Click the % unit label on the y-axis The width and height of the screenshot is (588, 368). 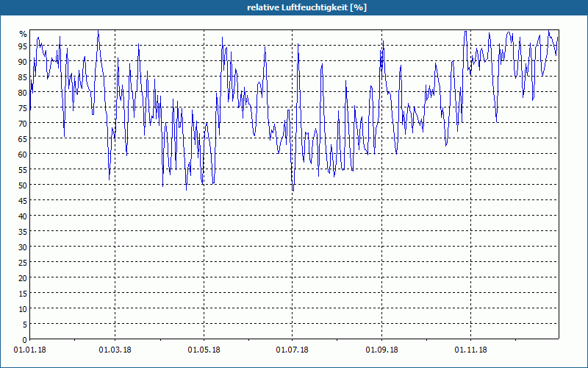tap(24, 34)
